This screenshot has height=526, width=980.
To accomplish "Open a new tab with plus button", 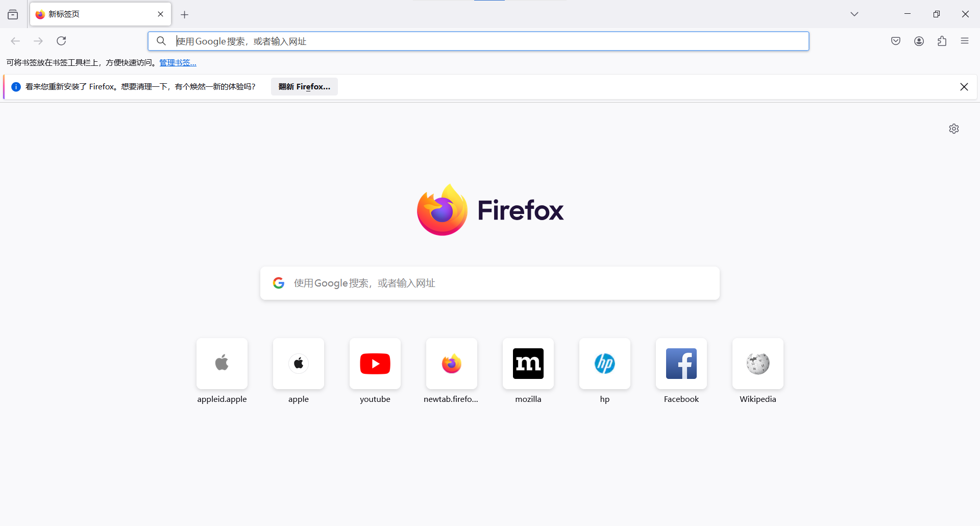I will tap(185, 15).
